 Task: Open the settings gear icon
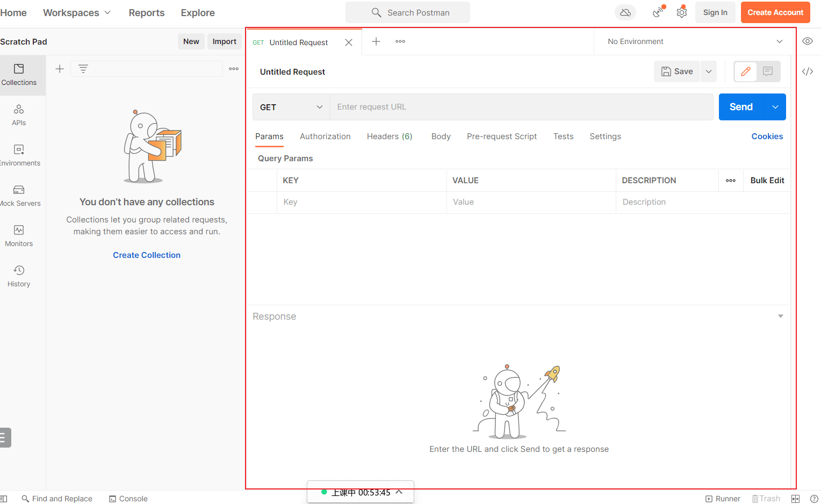point(682,12)
